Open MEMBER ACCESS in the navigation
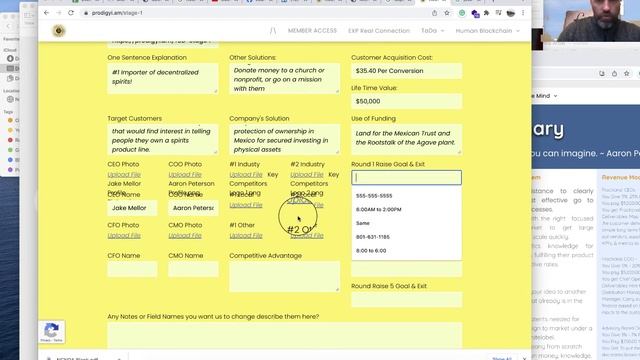The width and height of the screenshot is (640, 360). 312,31
